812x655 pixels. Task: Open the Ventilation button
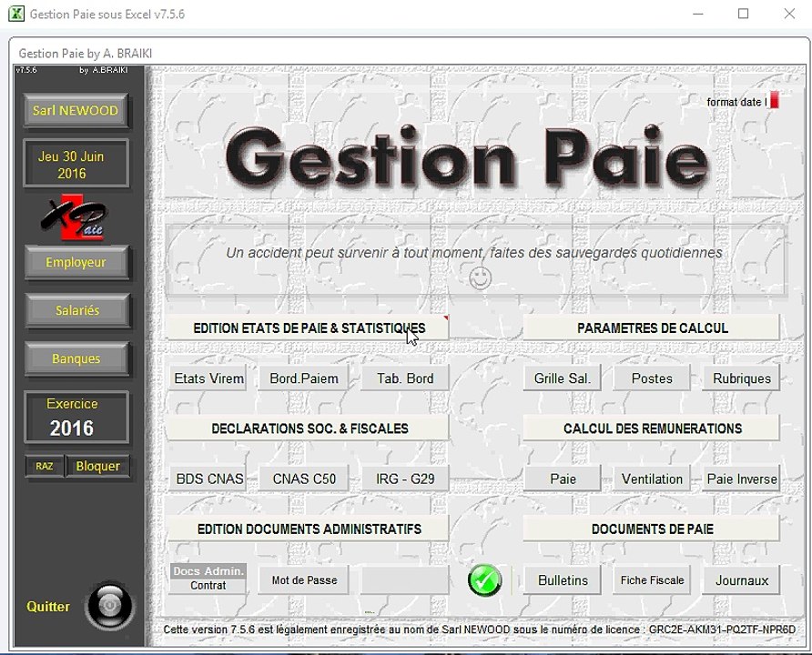(652, 479)
